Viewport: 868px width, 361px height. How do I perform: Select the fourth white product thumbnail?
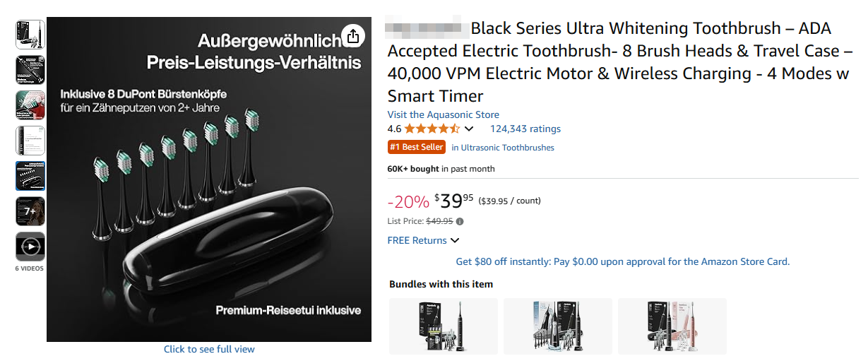tap(30, 141)
